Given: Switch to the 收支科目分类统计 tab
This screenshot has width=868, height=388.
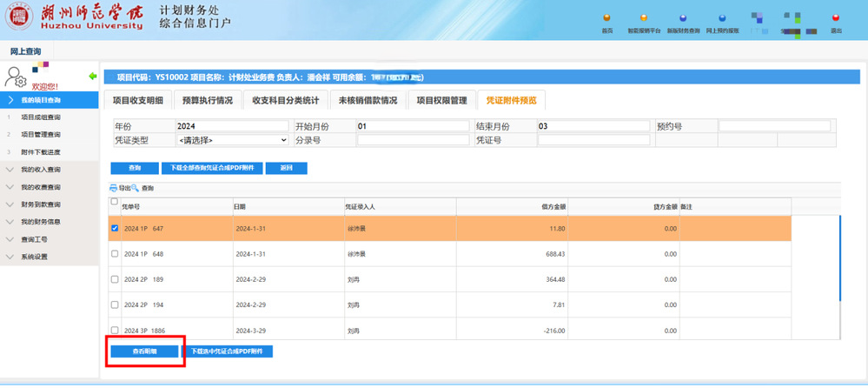Looking at the screenshot, I should point(286,100).
